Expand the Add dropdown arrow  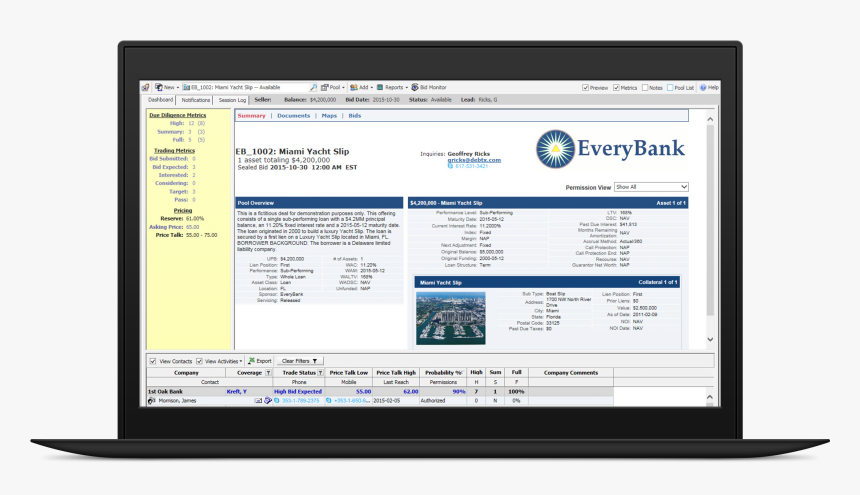coord(371,88)
